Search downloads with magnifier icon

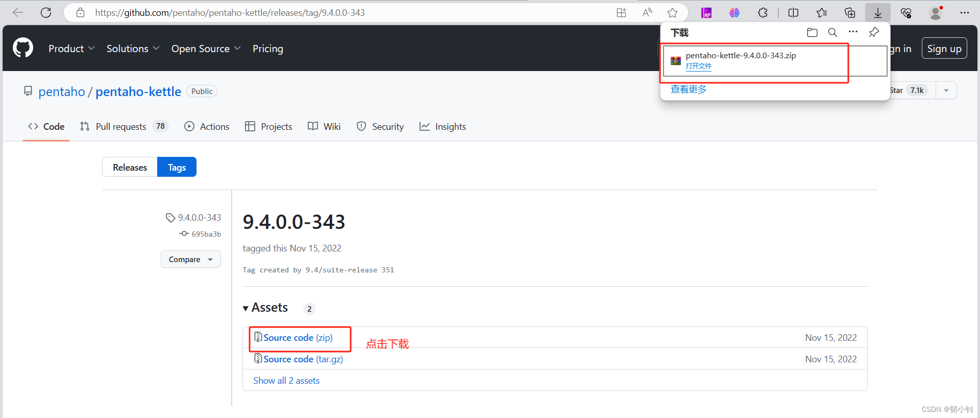tap(832, 33)
